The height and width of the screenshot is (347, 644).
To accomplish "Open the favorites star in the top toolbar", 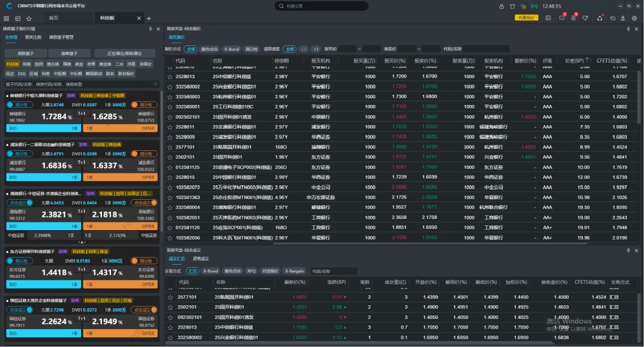I will click(29, 18).
